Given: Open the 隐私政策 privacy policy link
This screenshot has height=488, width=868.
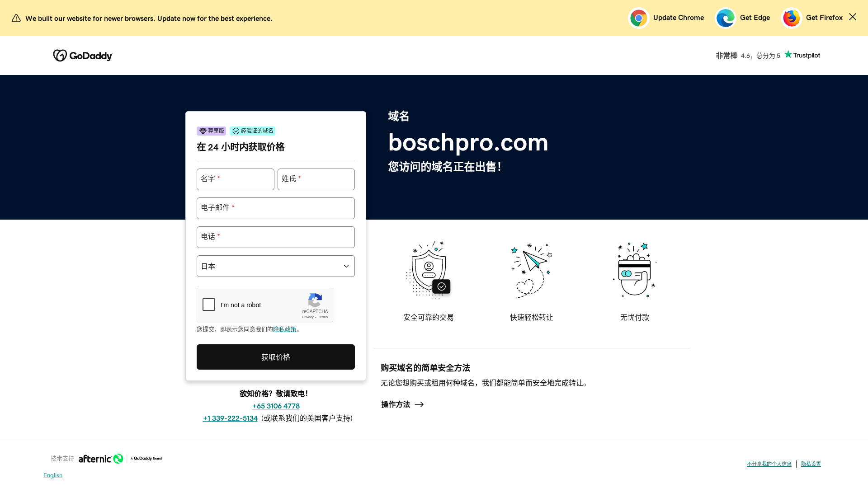Looking at the screenshot, I should pyautogui.click(x=284, y=329).
